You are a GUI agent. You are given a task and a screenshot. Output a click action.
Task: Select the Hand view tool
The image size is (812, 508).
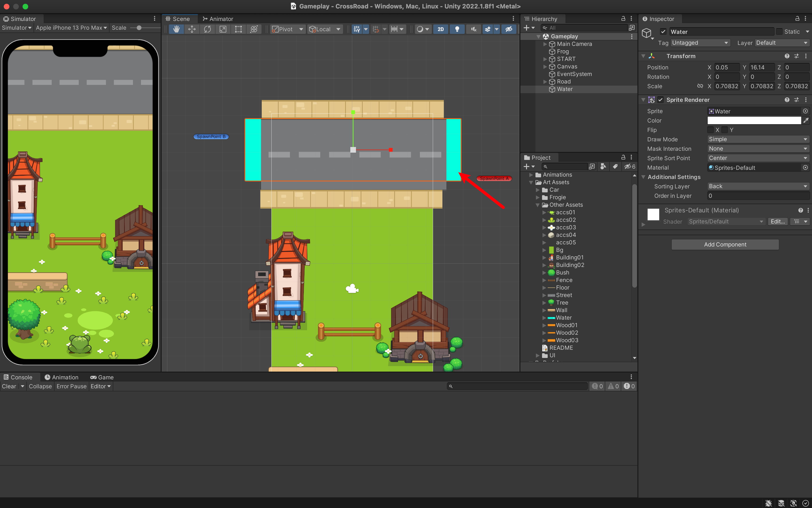pyautogui.click(x=176, y=29)
